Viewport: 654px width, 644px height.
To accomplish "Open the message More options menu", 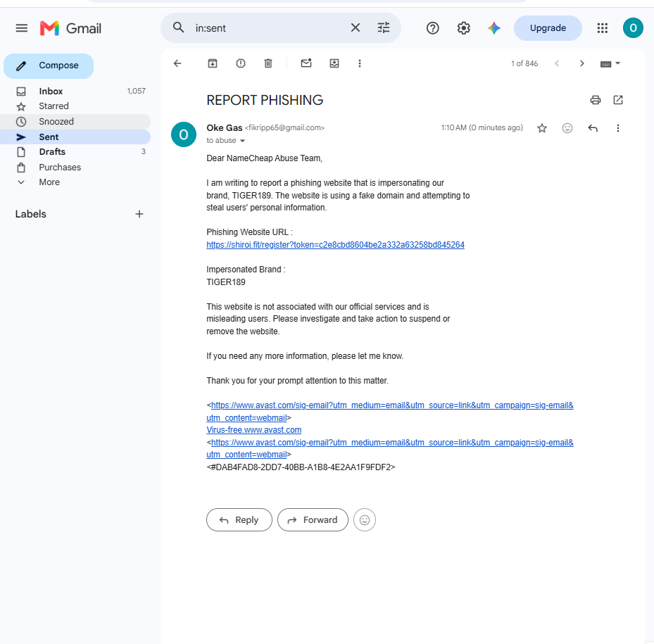I will pos(618,128).
